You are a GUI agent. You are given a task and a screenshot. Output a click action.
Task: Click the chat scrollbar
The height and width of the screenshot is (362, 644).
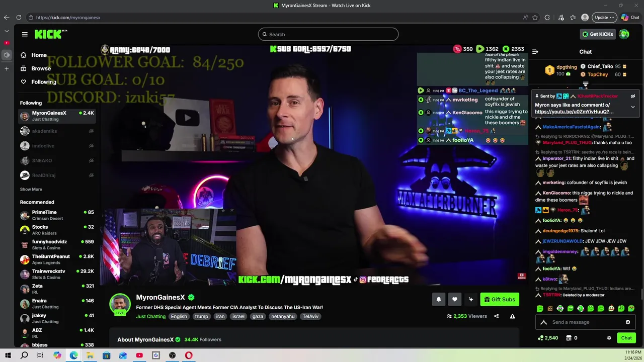point(641,293)
